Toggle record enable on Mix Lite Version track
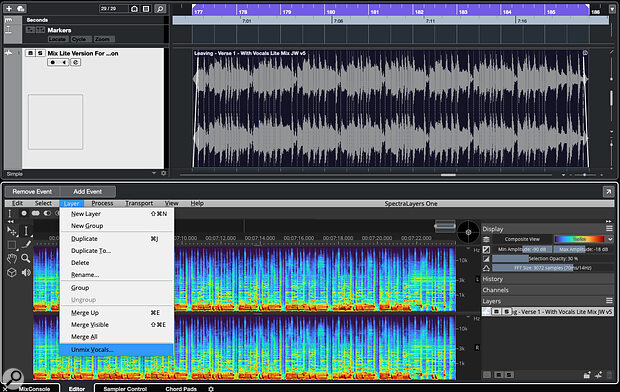 [x=53, y=62]
